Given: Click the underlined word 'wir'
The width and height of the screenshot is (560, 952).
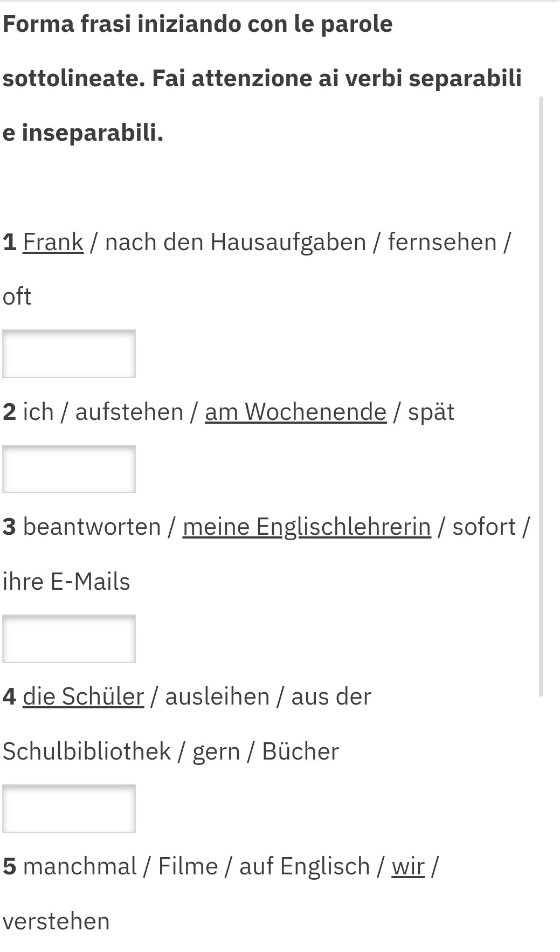Looking at the screenshot, I should [407, 866].
